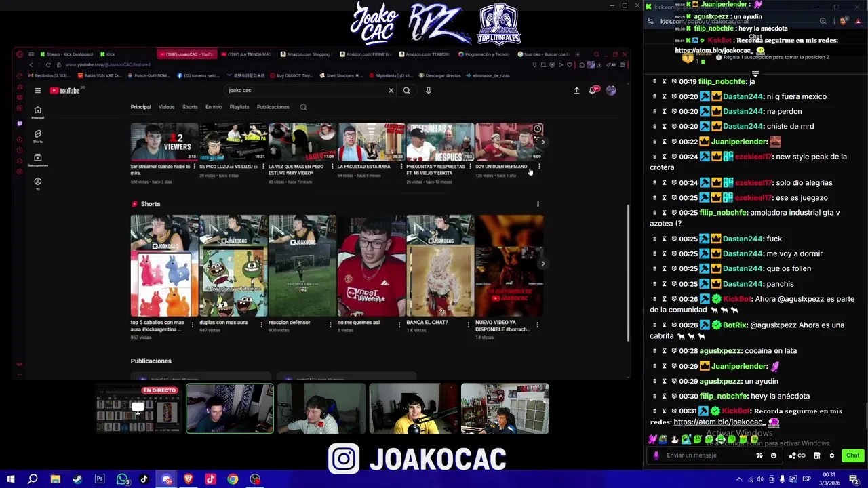Image resolution: width=868 pixels, height=488 pixels.
Task: Open the Kick chat store icon
Action: 817,455
